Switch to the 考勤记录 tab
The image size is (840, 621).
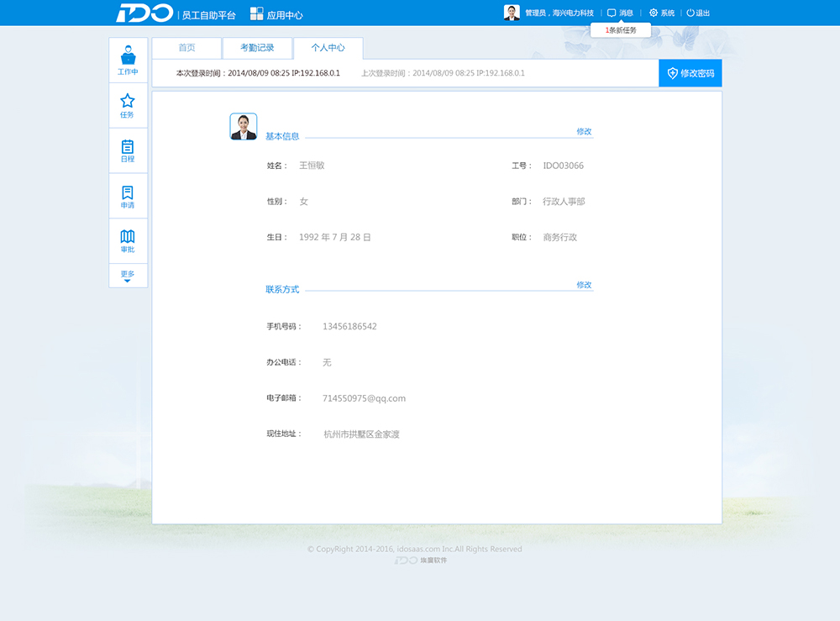(x=257, y=48)
